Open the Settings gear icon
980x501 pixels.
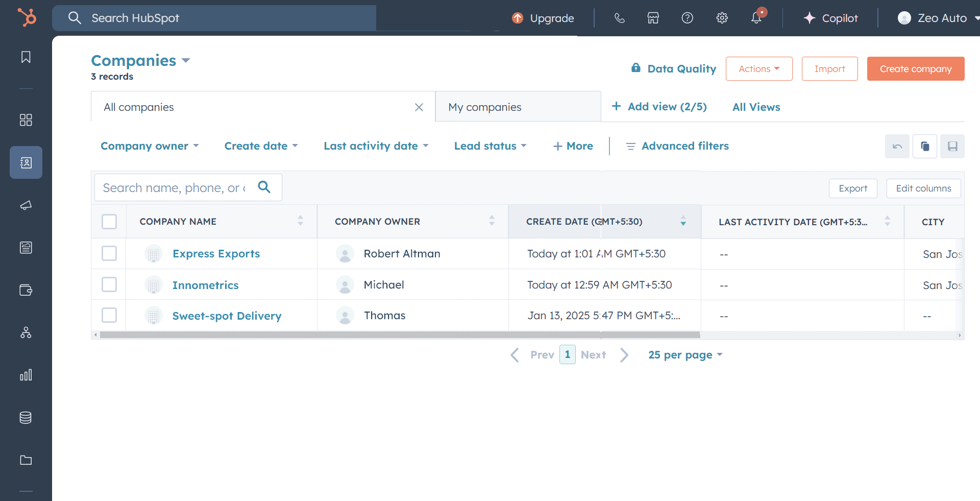(x=722, y=18)
